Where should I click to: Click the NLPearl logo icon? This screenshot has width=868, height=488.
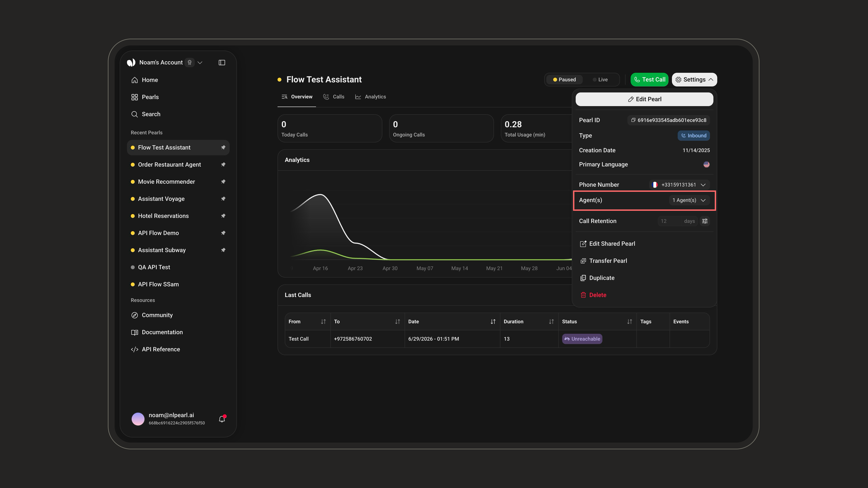(x=131, y=63)
